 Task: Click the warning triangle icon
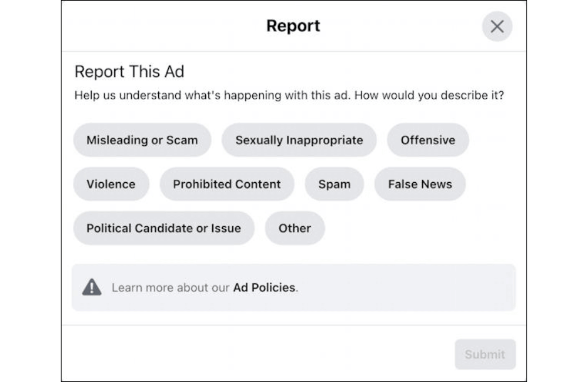point(92,287)
